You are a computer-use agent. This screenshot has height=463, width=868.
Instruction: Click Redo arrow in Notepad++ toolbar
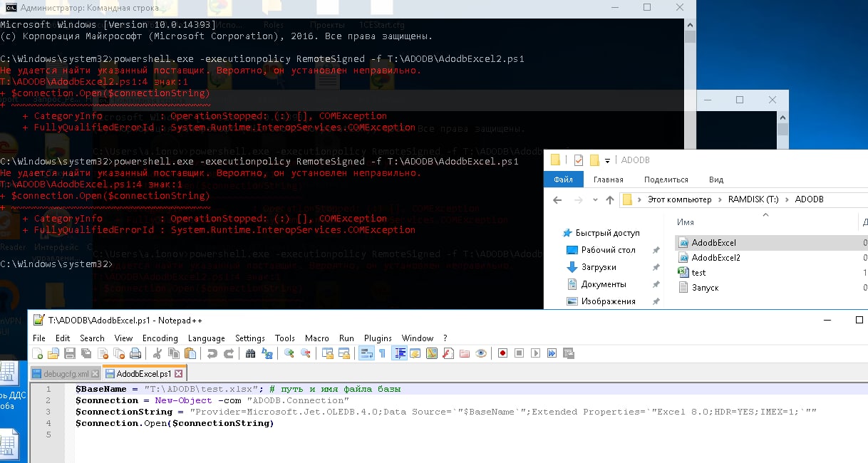(229, 353)
